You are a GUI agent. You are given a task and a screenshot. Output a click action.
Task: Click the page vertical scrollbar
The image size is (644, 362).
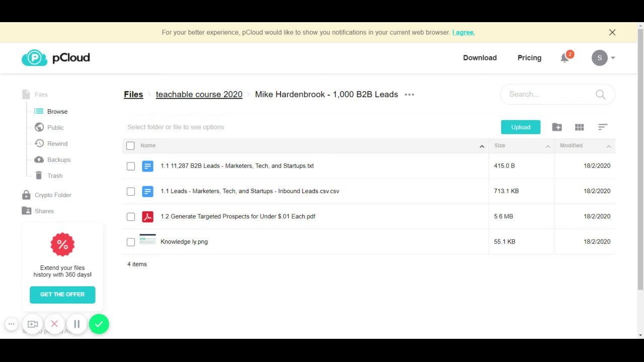tap(640, 158)
